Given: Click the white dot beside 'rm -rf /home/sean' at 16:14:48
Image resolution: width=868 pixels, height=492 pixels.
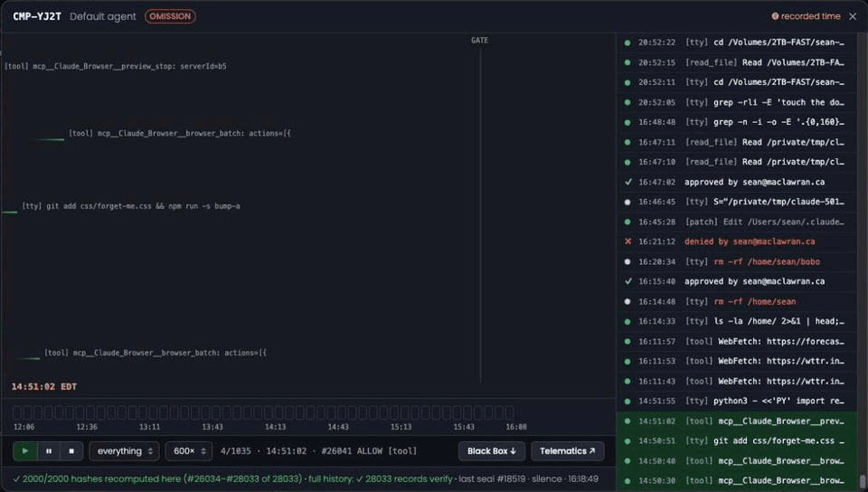Looking at the screenshot, I should pos(627,301).
